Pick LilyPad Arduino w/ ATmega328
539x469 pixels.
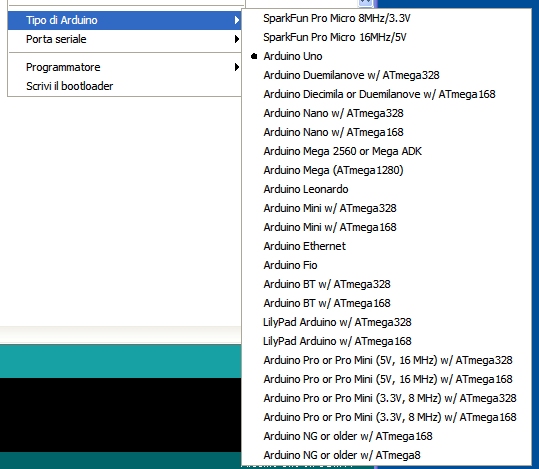click(386, 322)
